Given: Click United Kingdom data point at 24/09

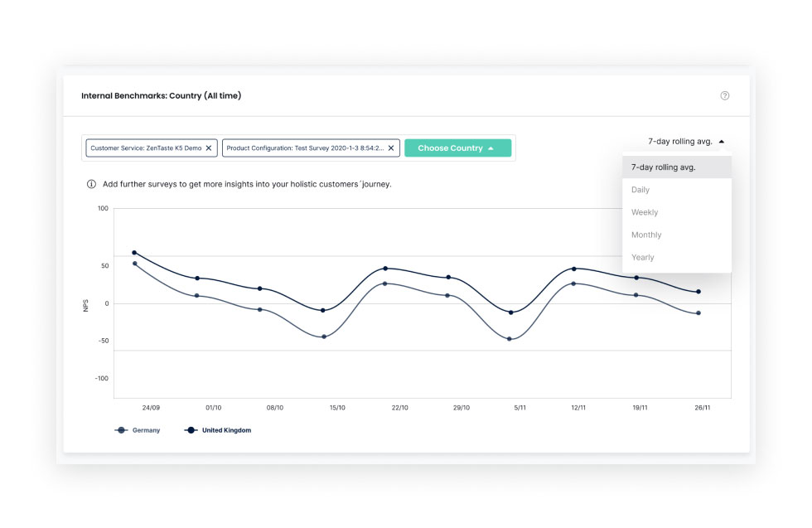Looking at the screenshot, I should tap(134, 253).
